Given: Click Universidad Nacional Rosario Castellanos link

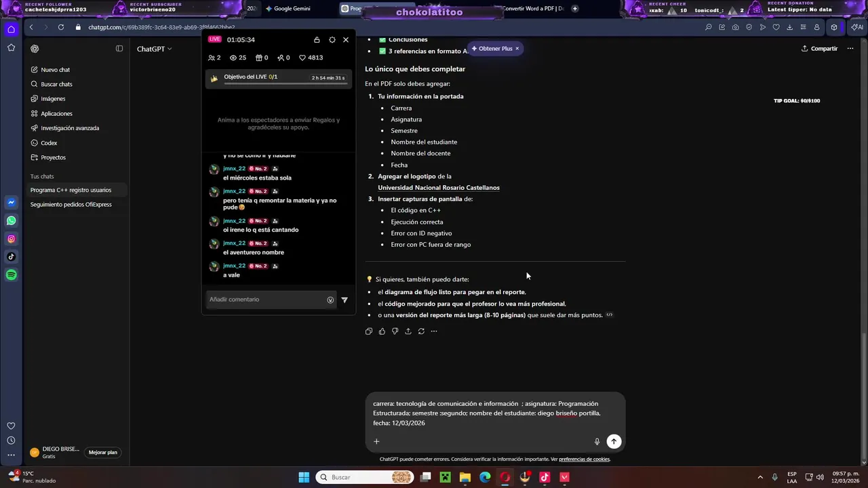Looking at the screenshot, I should click(439, 188).
